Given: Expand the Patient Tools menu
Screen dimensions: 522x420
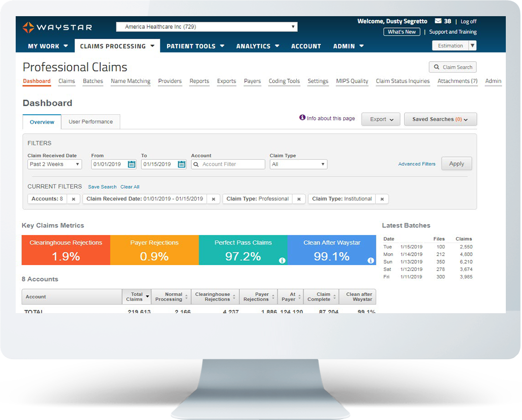Looking at the screenshot, I should [195, 46].
